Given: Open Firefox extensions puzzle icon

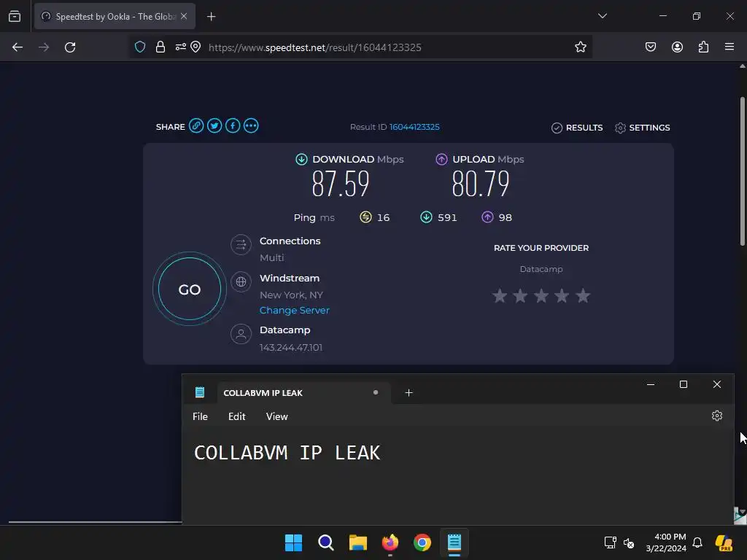Looking at the screenshot, I should [703, 47].
